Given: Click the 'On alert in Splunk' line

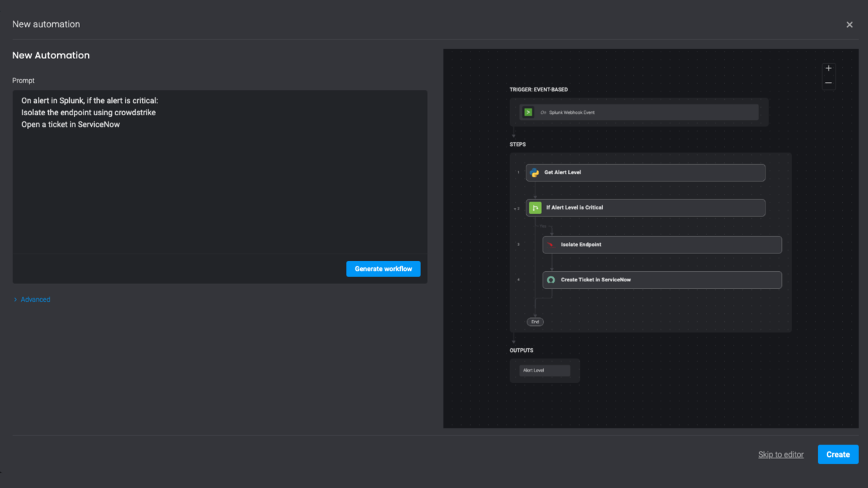Looking at the screenshot, I should (x=90, y=100).
